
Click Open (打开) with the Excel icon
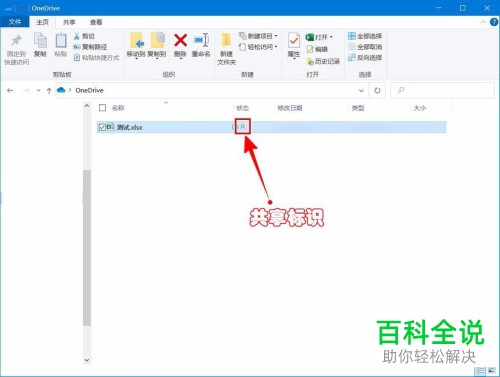pos(319,37)
